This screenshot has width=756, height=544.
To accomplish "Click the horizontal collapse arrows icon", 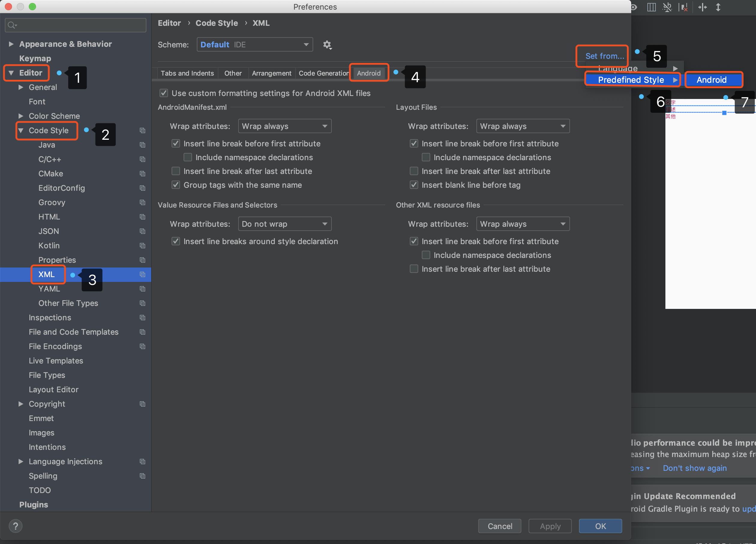I will click(703, 7).
